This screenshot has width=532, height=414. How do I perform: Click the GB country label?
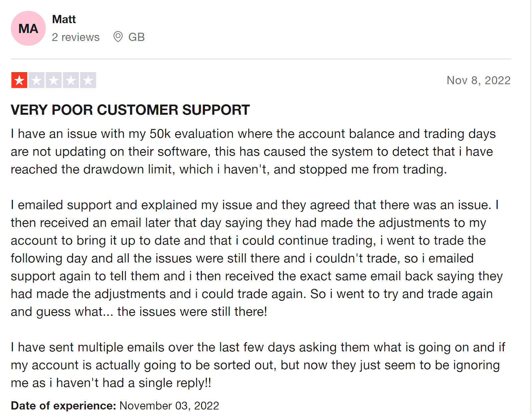pos(136,37)
